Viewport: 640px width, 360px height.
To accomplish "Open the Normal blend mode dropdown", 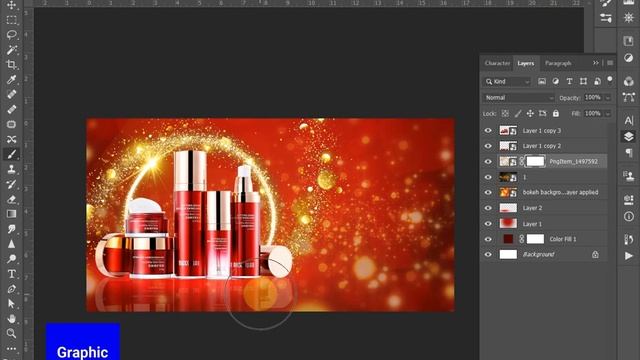I will (x=519, y=98).
